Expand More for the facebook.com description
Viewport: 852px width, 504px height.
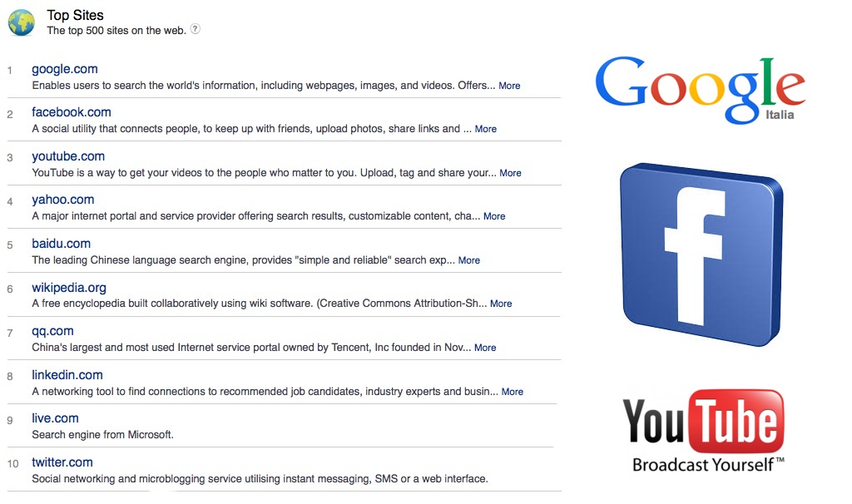(x=486, y=129)
